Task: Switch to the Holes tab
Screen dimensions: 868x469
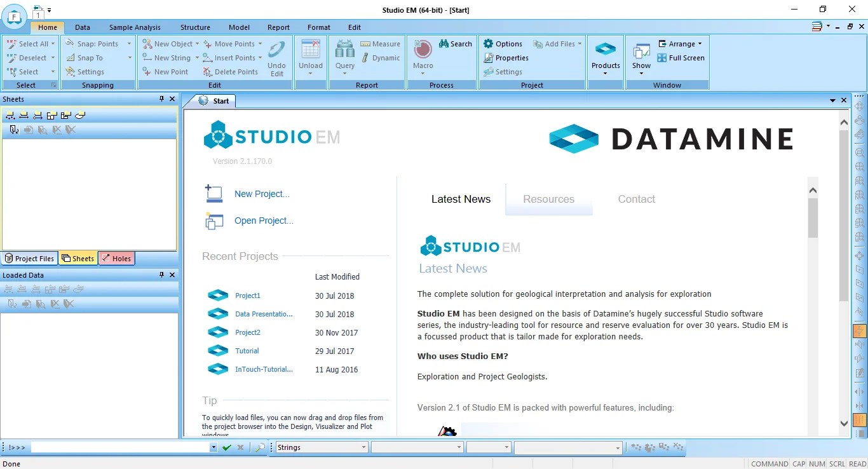Action: click(117, 258)
